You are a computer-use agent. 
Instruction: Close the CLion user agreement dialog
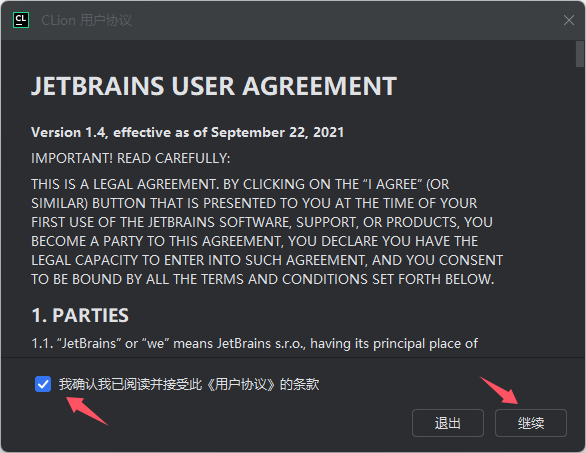569,20
